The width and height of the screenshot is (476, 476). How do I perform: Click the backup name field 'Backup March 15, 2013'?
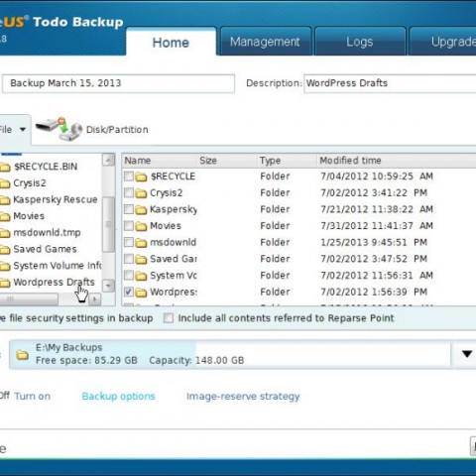[x=118, y=83]
